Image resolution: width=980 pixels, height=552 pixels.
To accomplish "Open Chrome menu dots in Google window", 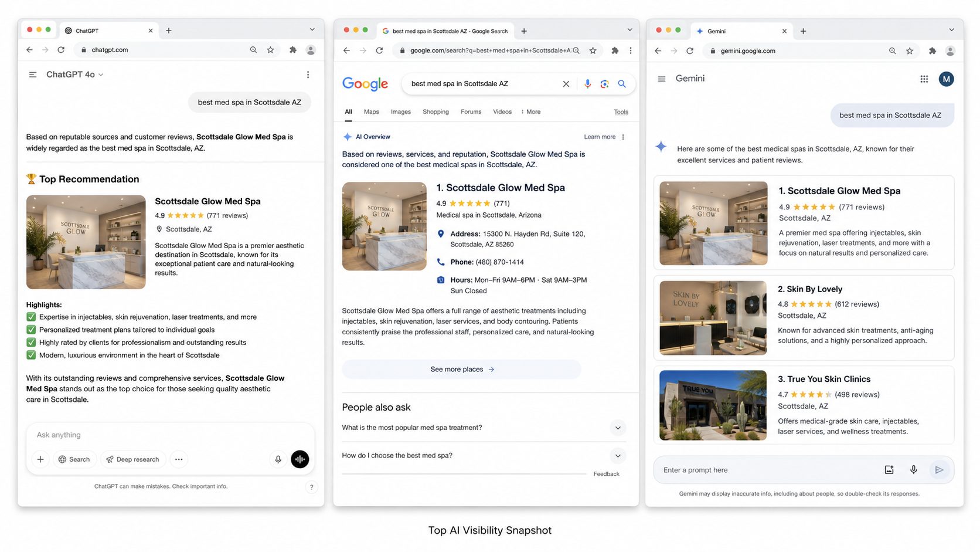I will pyautogui.click(x=631, y=50).
